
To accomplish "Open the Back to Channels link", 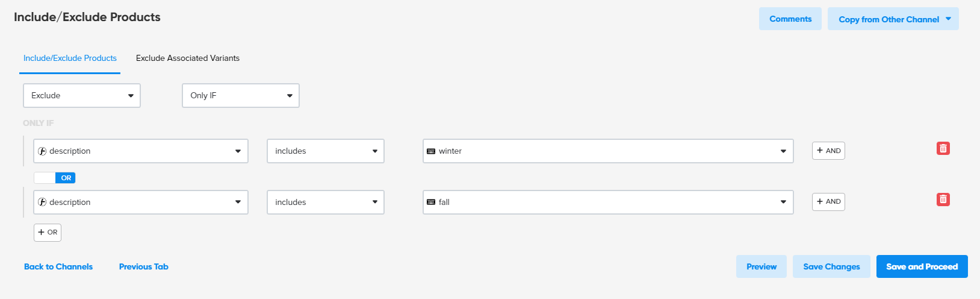I will (58, 266).
